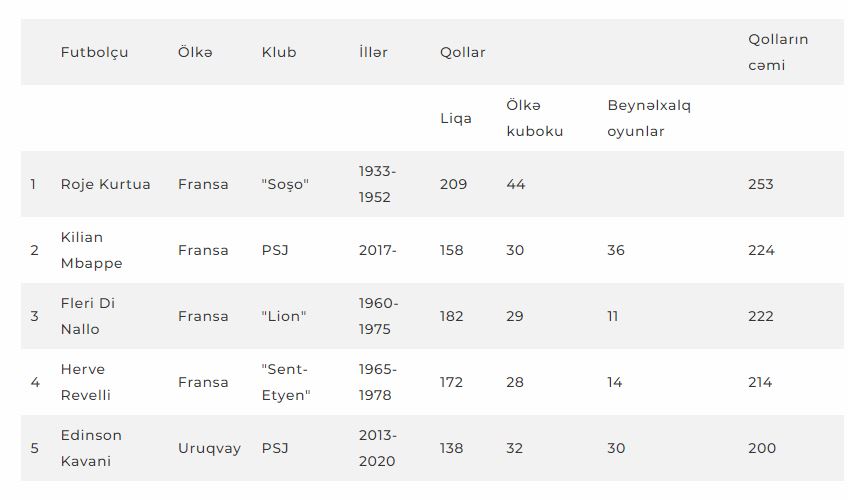Click the İllər column header
The width and height of the screenshot is (848, 500).
373,52
